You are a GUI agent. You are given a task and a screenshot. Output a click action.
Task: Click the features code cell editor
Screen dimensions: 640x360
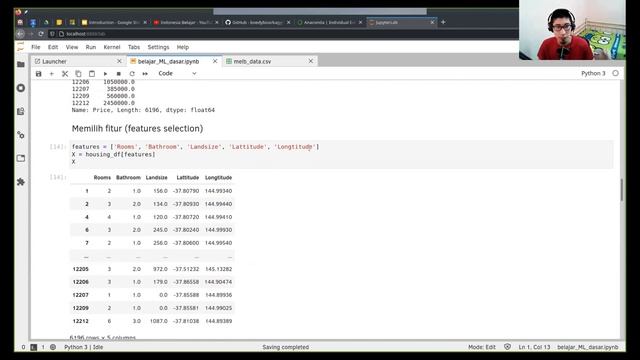click(x=342, y=154)
